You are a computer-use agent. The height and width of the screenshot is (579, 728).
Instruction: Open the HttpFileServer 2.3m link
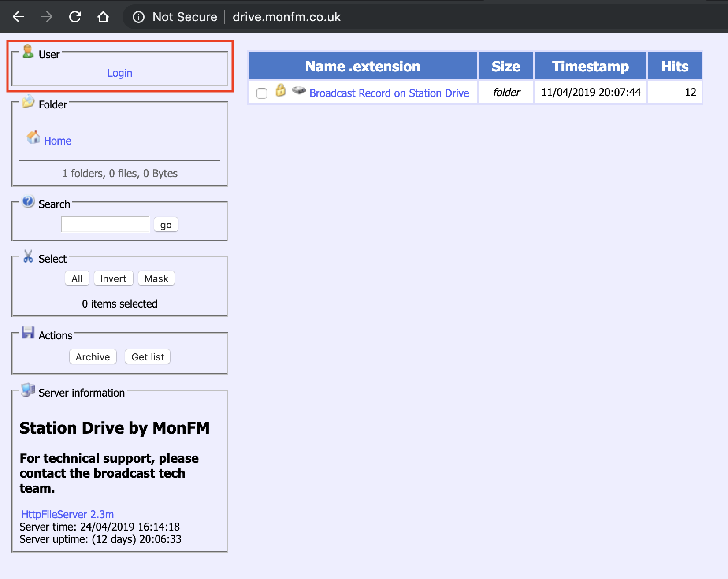(x=67, y=514)
